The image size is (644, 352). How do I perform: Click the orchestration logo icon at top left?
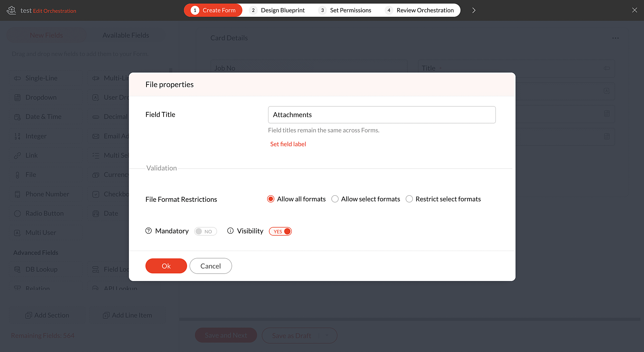click(11, 10)
